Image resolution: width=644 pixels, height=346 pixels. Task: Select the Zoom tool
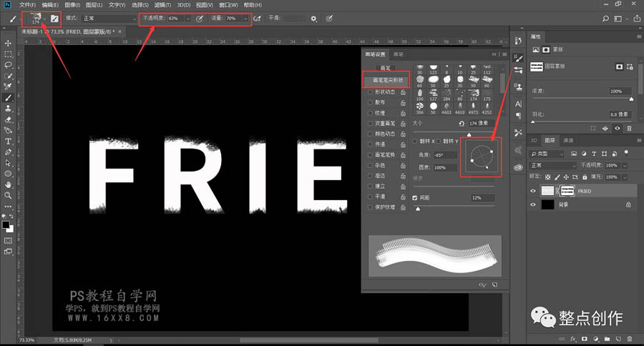8,195
